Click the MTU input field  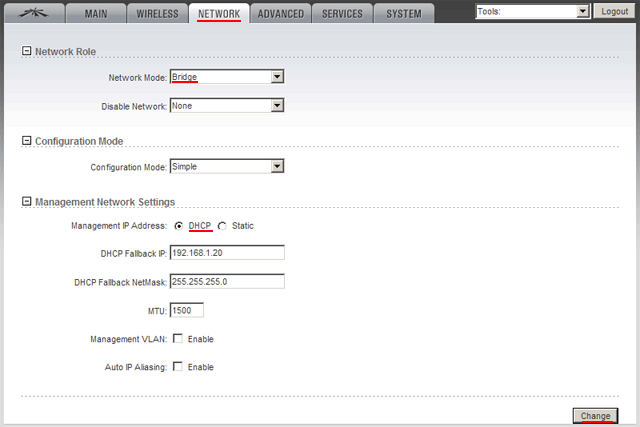187,310
